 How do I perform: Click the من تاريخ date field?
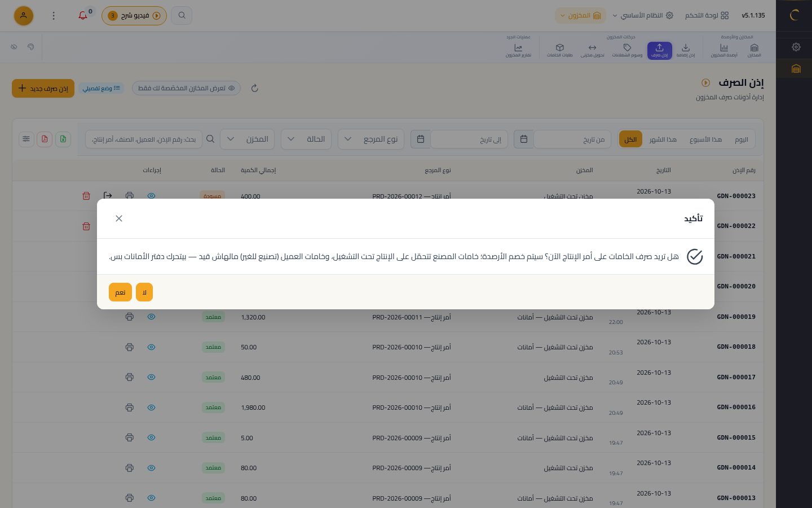click(572, 139)
